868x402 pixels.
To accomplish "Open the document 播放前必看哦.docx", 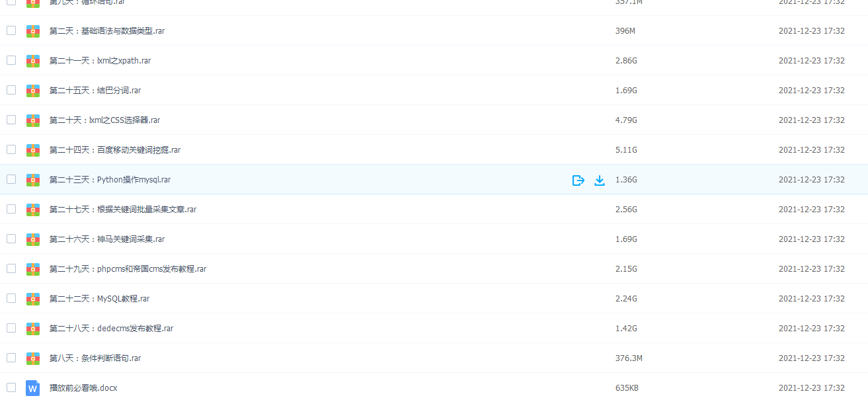I will 83,388.
